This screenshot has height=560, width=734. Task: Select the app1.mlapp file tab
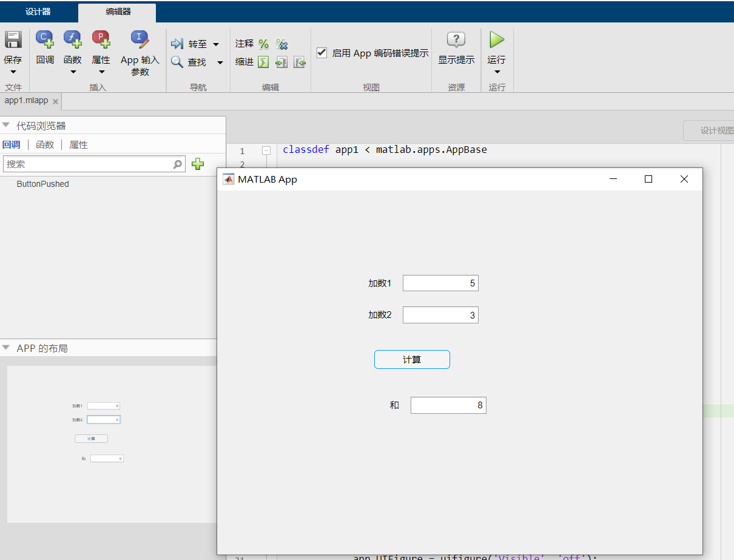tap(26, 101)
